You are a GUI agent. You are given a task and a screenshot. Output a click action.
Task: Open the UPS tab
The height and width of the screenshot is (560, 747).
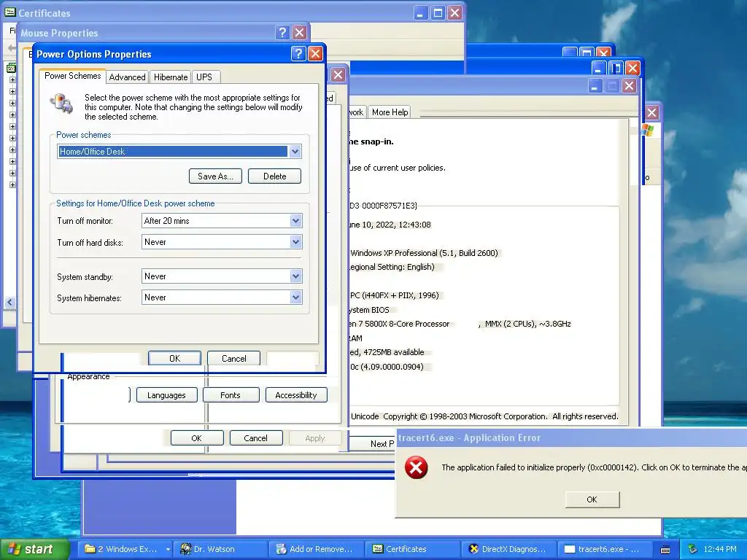click(204, 77)
